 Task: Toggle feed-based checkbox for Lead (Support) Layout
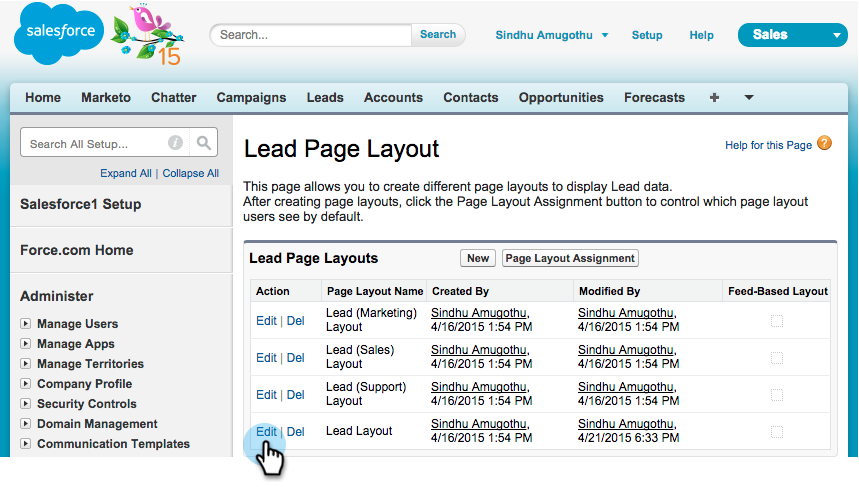(x=777, y=394)
